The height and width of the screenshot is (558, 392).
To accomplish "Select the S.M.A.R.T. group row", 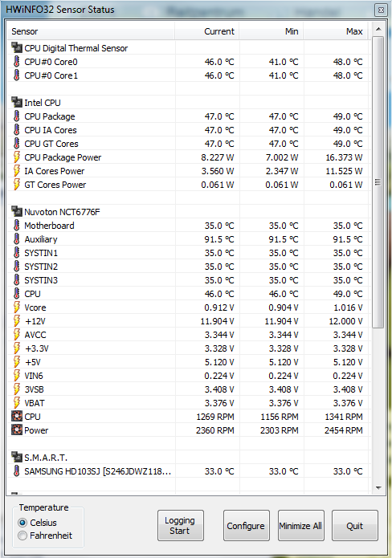I will 188,458.
